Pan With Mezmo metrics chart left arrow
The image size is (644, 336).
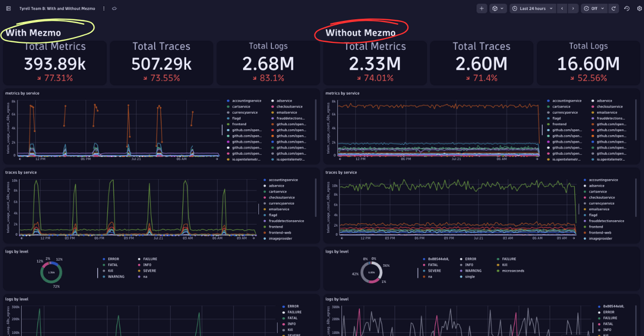tap(19, 159)
